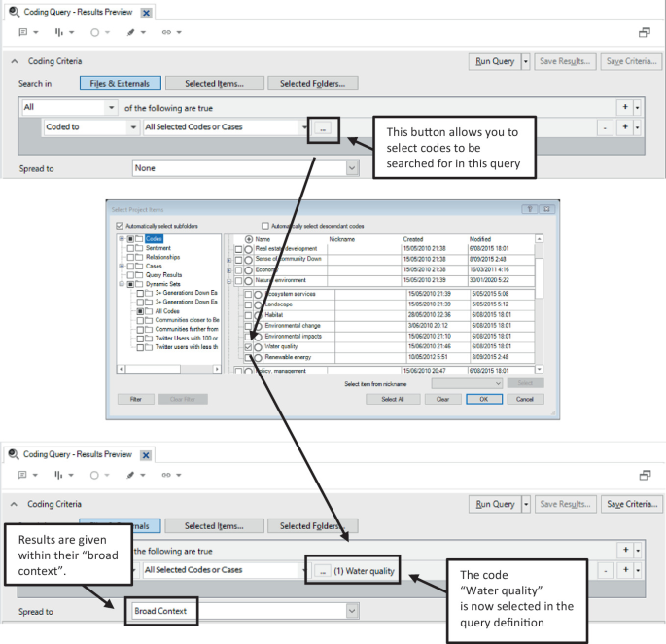Image resolution: width=666 pixels, height=644 pixels.
Task: Open the Spread to dropdown showing Broad Context
Action: pos(245,612)
